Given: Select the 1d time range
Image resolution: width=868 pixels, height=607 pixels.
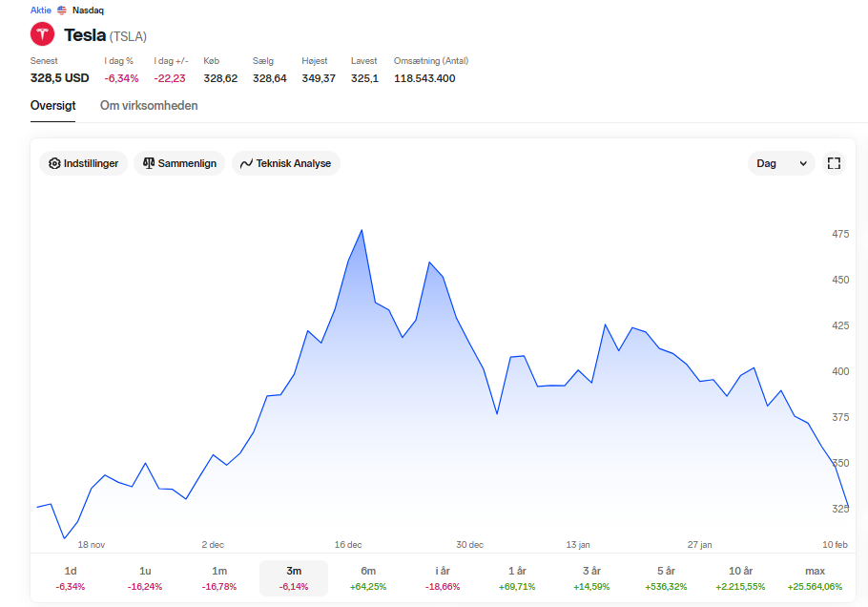Looking at the screenshot, I should tap(71, 578).
